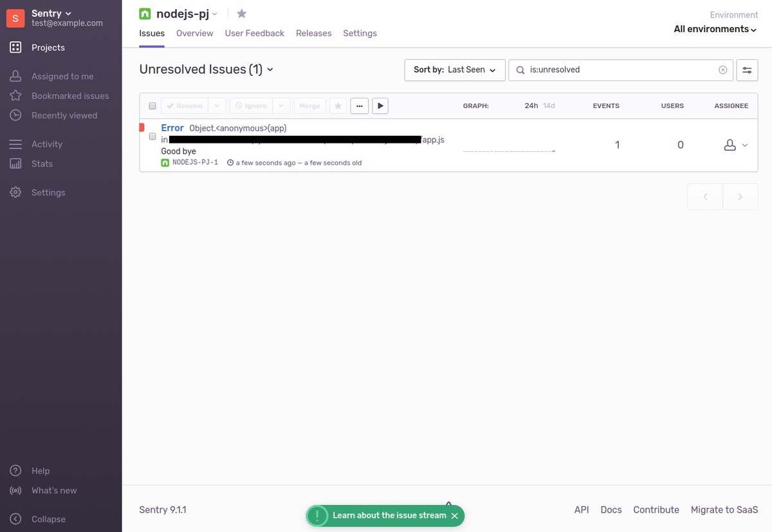This screenshot has height=532, width=772.
Task: Dismiss the issue stream guide hint
Action: (455, 516)
